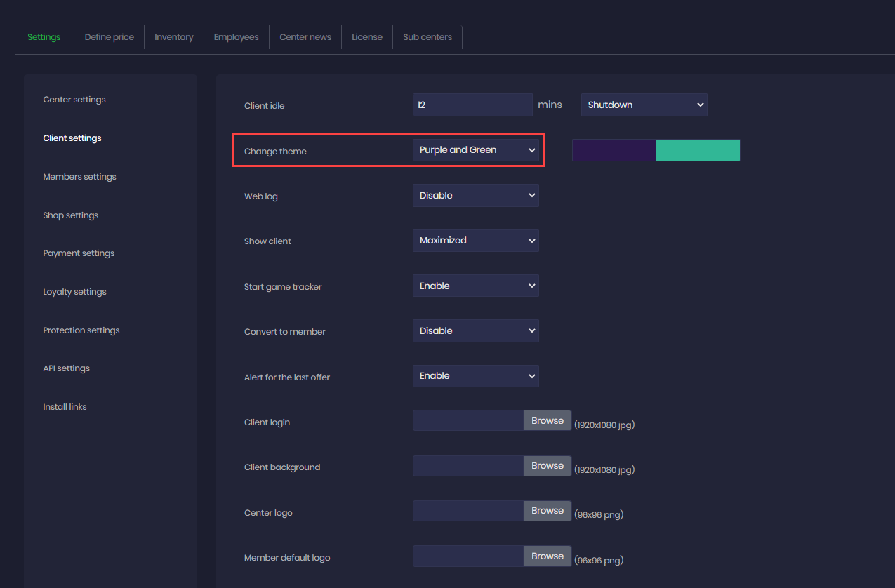Click Browse for Client login image
The width and height of the screenshot is (895, 588).
coord(548,421)
